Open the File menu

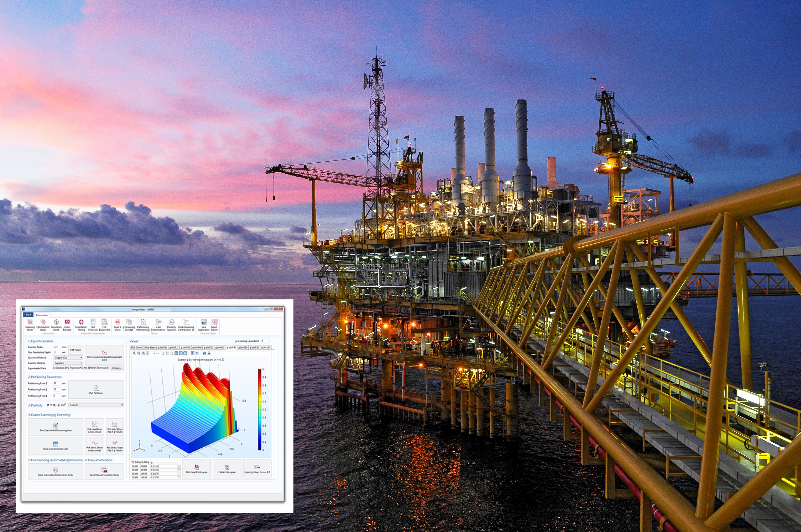point(29,315)
